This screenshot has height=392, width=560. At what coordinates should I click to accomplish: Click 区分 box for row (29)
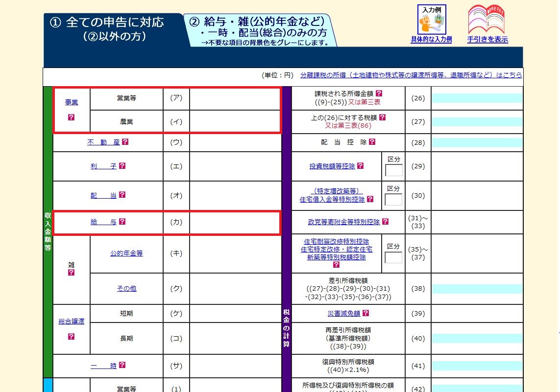[x=394, y=170]
